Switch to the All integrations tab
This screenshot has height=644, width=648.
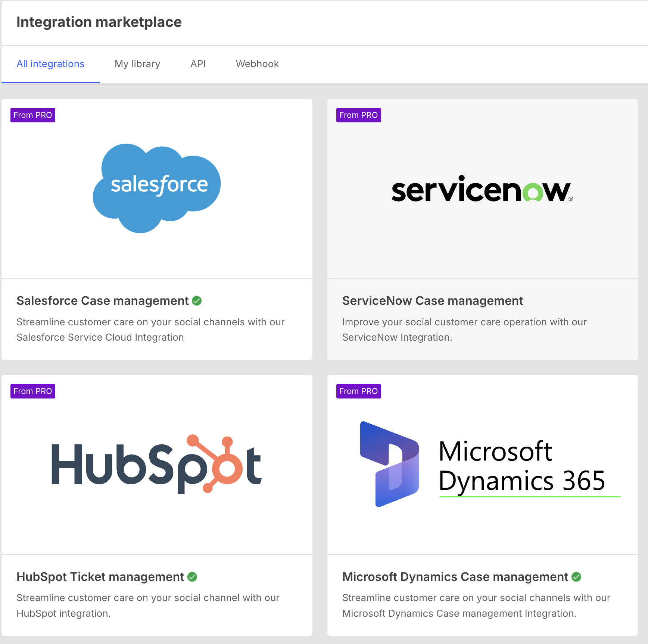[x=50, y=64]
